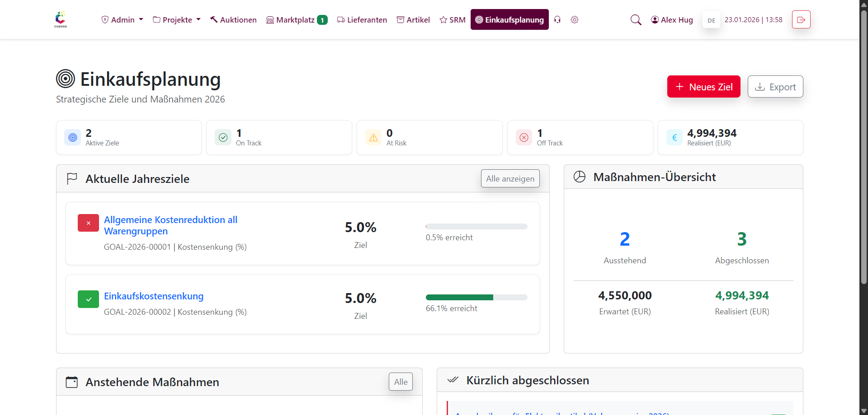Open the Alex Hug user menu

pos(672,19)
